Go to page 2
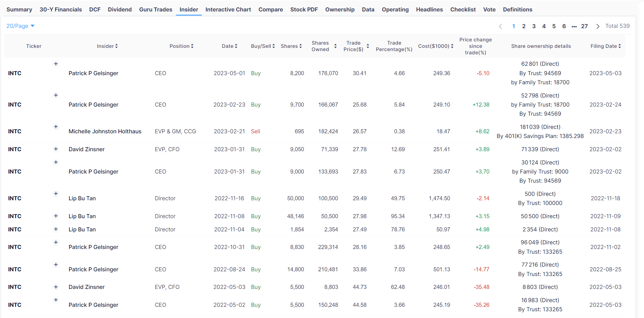The image size is (644, 318). (524, 26)
